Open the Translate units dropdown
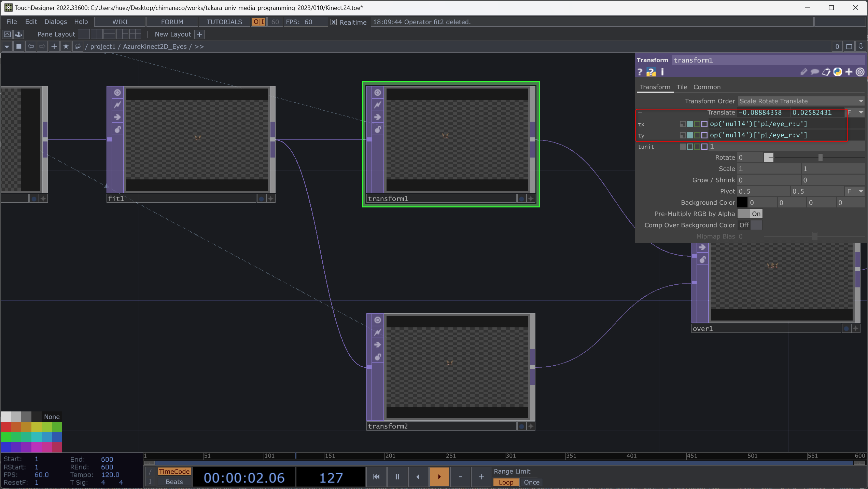The width and height of the screenshot is (868, 489). (855, 112)
